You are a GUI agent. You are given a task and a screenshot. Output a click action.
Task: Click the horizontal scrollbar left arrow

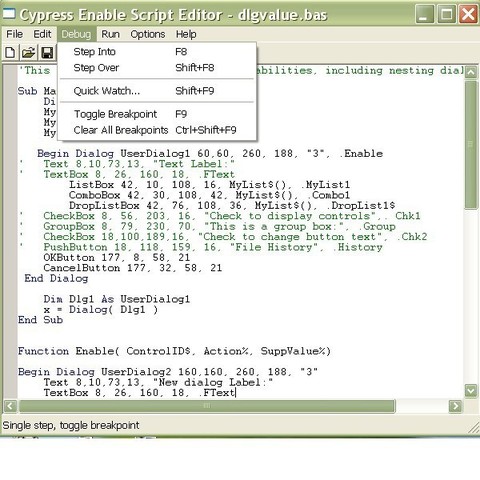(10, 406)
